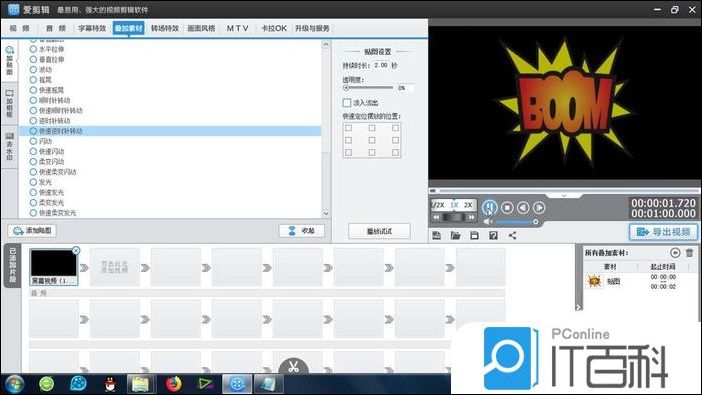Select the BOOM sticker in the materials list
Image resolution: width=702 pixels, height=395 pixels.
click(x=595, y=281)
